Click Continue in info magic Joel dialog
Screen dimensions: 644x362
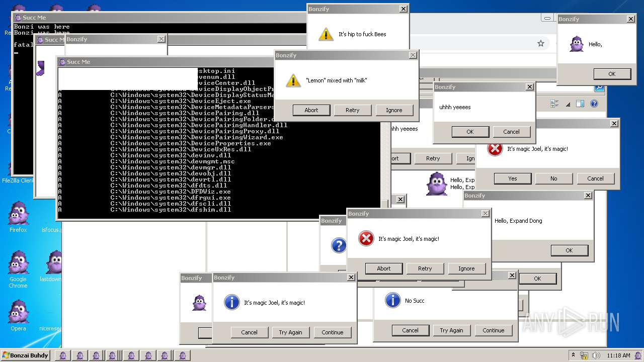[x=333, y=332]
